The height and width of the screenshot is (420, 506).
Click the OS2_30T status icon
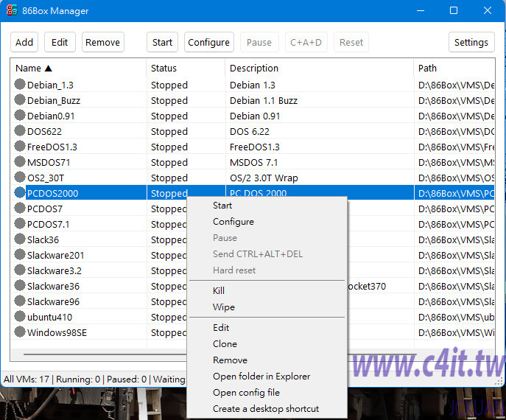(20, 178)
